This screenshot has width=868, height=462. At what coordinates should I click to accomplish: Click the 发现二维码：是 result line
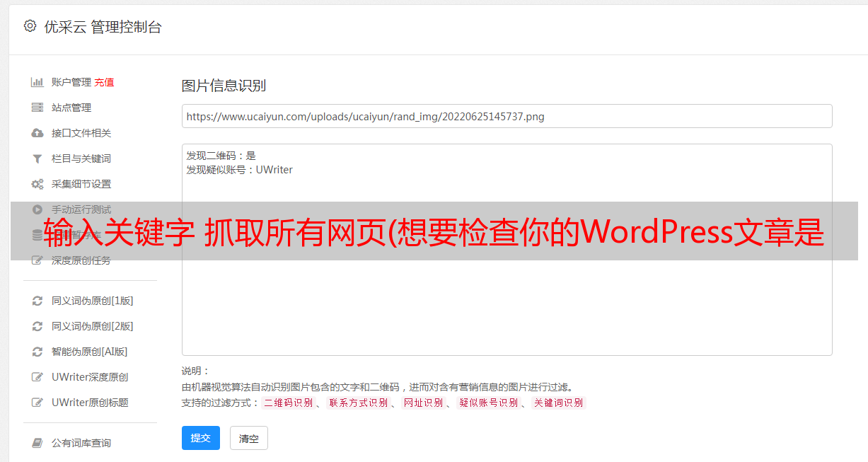pyautogui.click(x=221, y=156)
